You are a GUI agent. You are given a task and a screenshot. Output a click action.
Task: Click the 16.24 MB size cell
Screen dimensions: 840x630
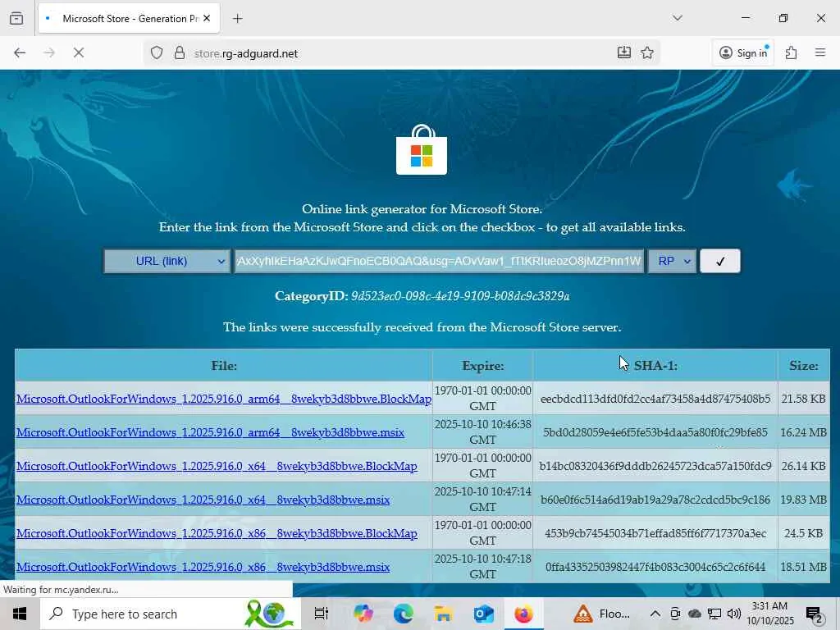coord(804,432)
